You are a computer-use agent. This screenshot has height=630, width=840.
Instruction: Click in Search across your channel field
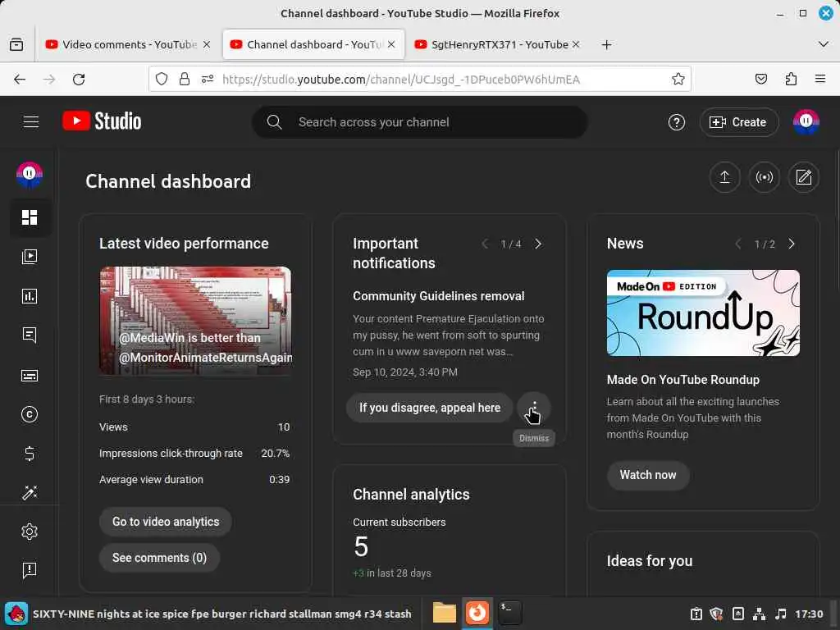(419, 122)
